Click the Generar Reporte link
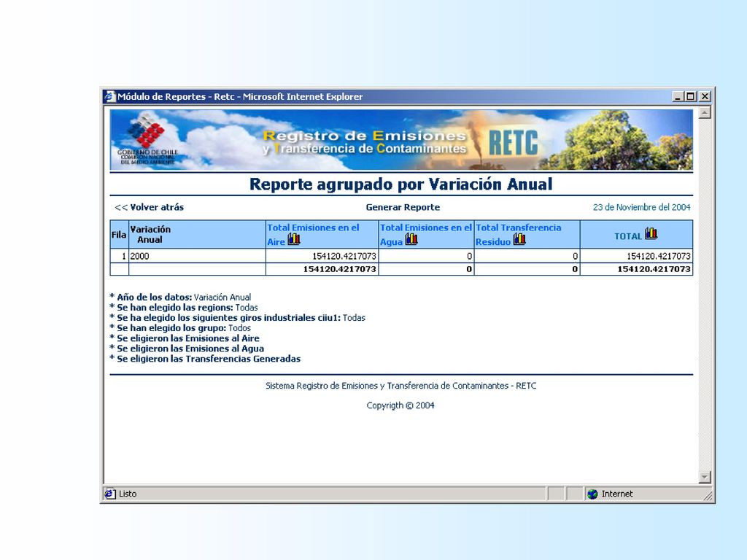The image size is (747, 560). pyautogui.click(x=403, y=207)
